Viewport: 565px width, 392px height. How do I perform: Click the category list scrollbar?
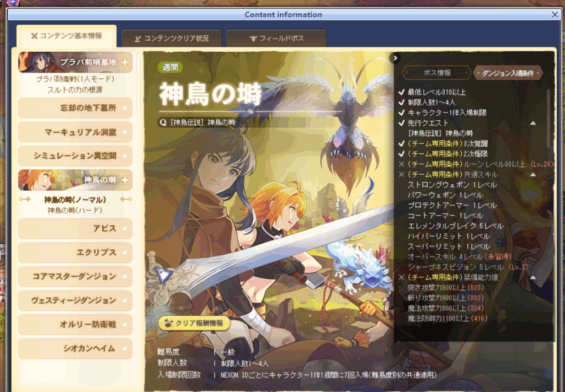[x=138, y=83]
